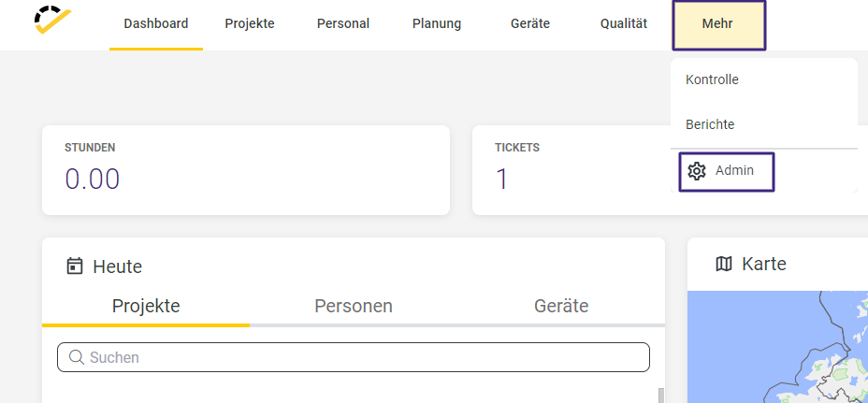The image size is (868, 403).
Task: Click the gear icon next to Admin
Action: [697, 171]
